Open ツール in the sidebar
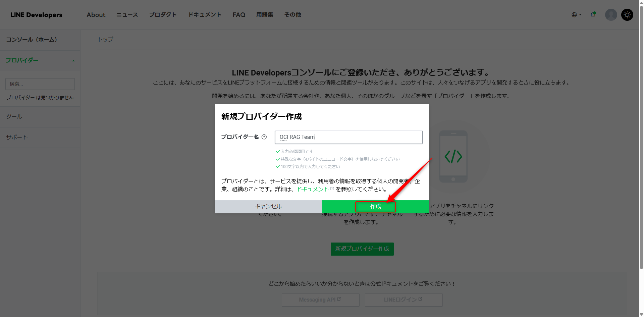Image resolution: width=644 pixels, height=317 pixels. pos(40,117)
